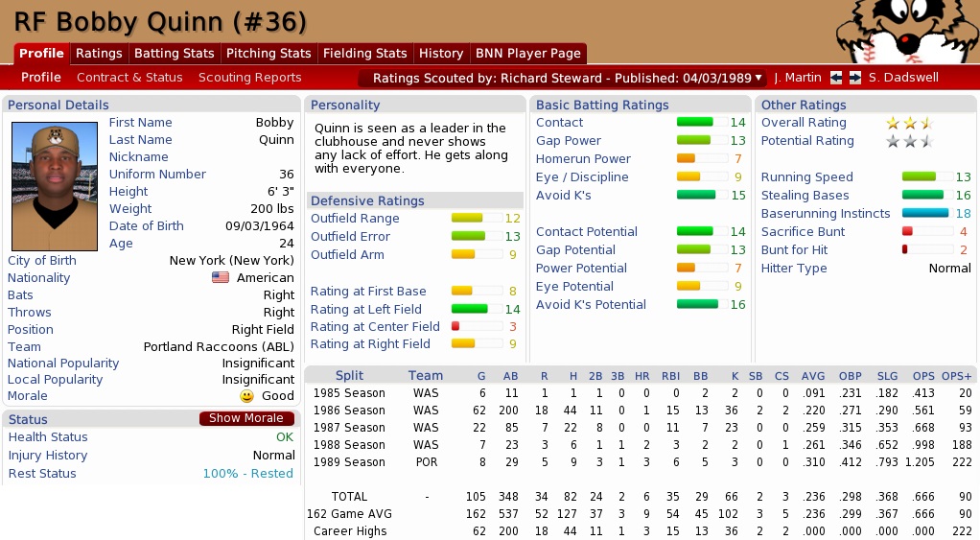980x540 pixels.
Task: Click the next player arrow icon
Action: point(855,78)
